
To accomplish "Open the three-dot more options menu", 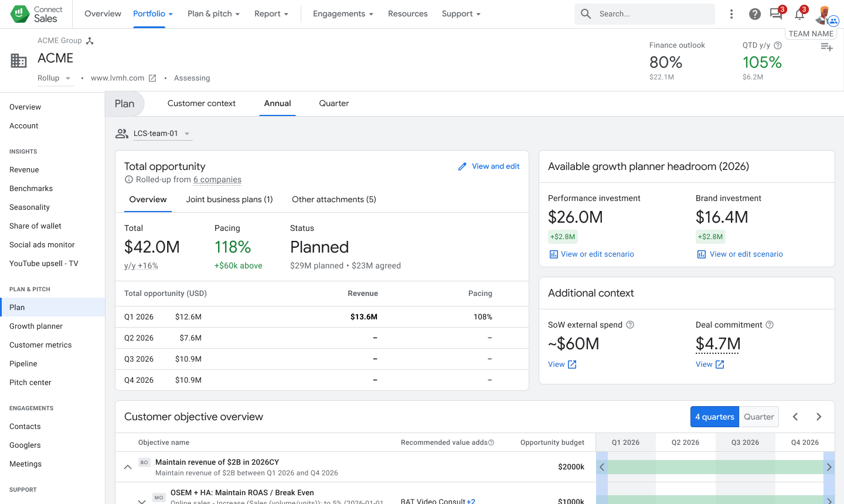I will click(x=731, y=14).
